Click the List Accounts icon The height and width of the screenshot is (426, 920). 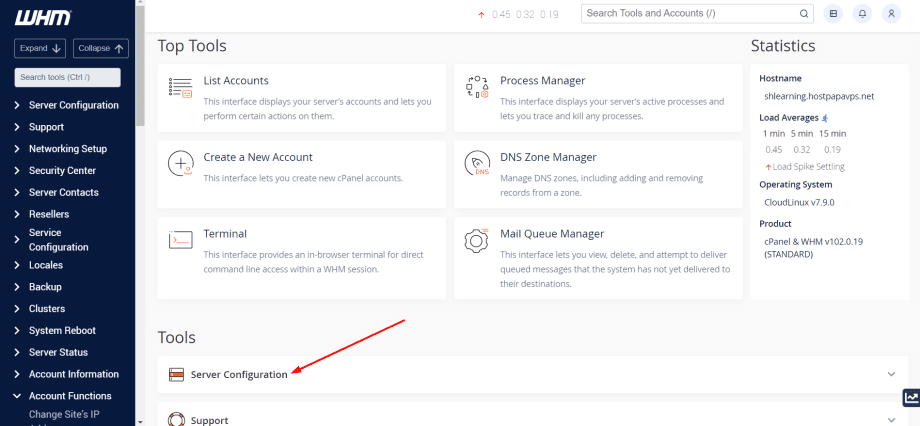180,88
